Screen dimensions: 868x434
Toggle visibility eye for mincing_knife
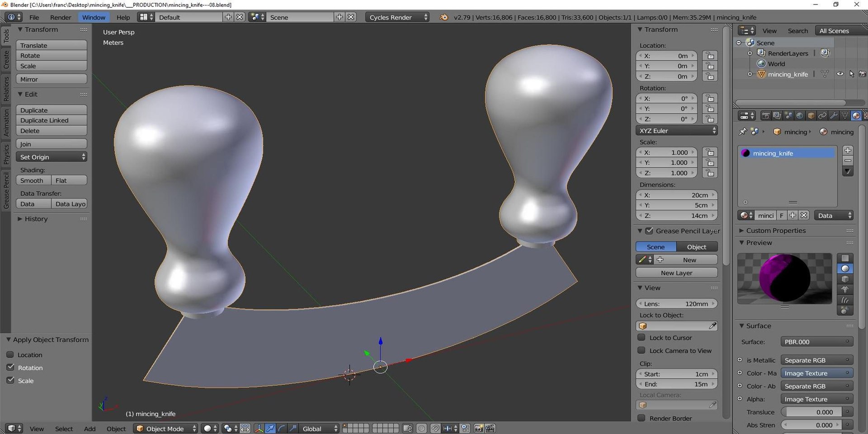(x=840, y=74)
